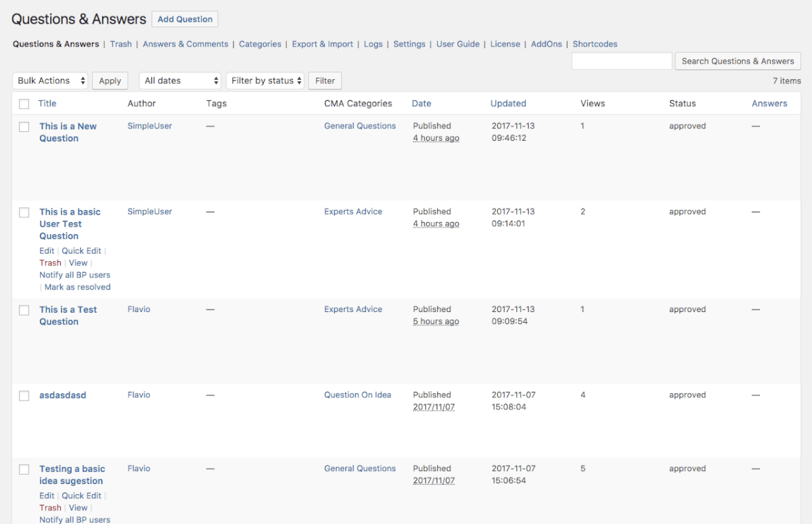Expand the Filter by status dropdown
Screen dimensions: 812x524
[265, 81]
